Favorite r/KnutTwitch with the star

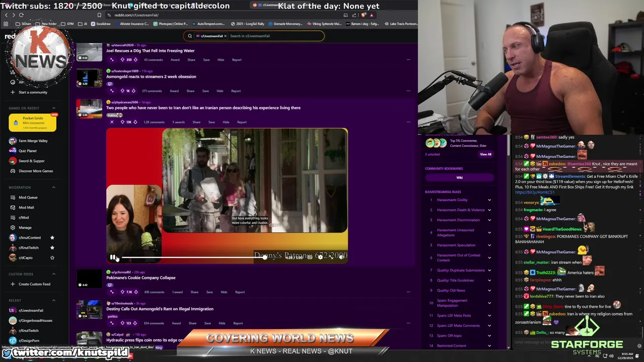click(x=52, y=247)
